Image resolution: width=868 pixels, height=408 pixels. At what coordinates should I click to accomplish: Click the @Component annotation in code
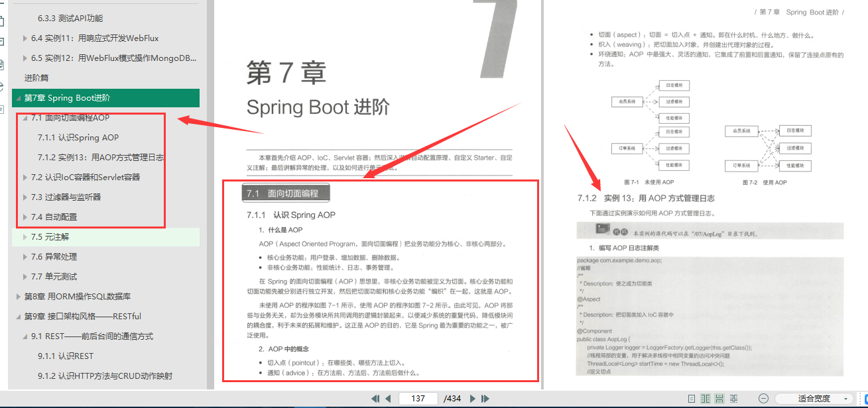pos(594,331)
